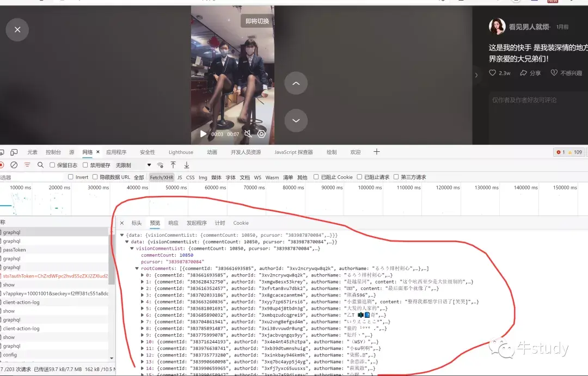Select the passToken request
Image resolution: width=588 pixels, height=376 pixels.
[x=54, y=250]
